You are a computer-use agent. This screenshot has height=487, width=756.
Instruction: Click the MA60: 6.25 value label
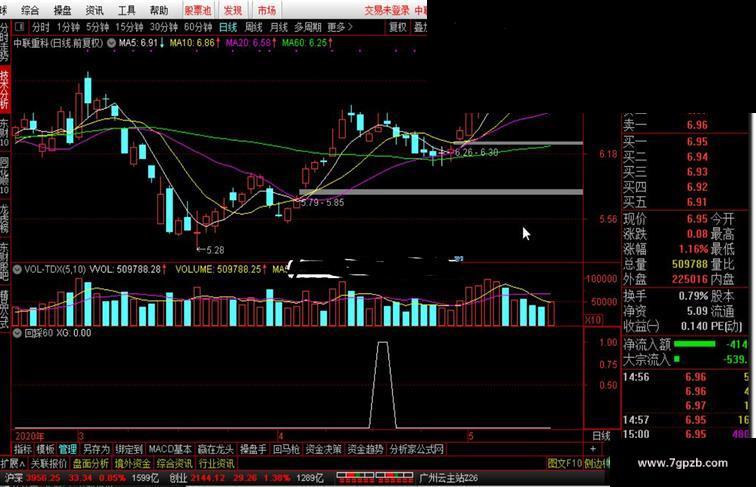pos(307,43)
